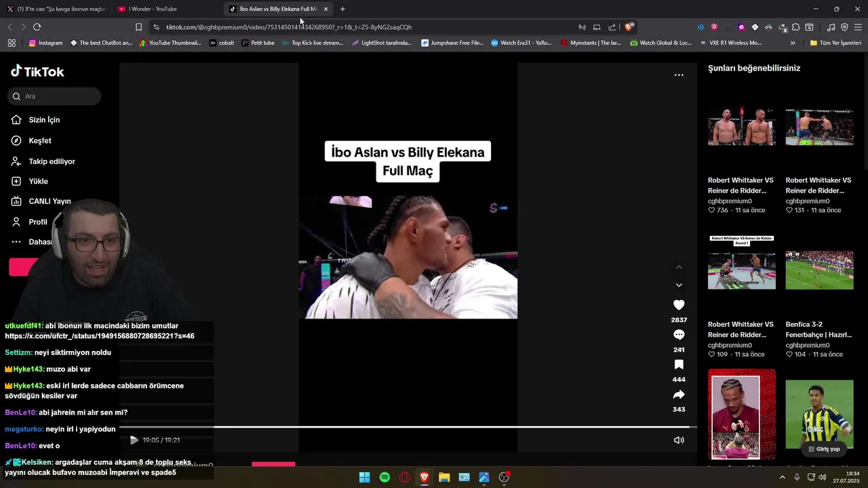The width and height of the screenshot is (868, 488).
Task: Open Petit tube bookmark
Action: tap(258, 43)
